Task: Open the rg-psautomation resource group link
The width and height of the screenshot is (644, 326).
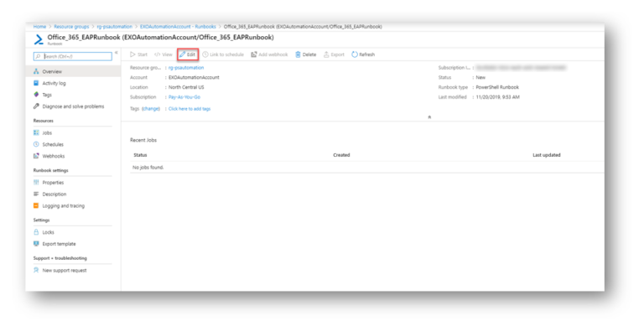Action: [x=186, y=68]
